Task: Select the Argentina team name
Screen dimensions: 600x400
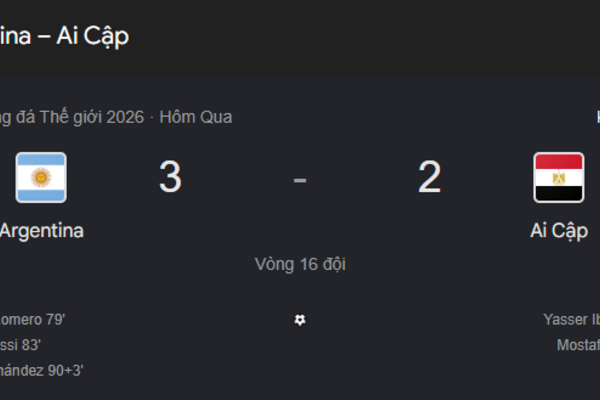Action: [42, 231]
